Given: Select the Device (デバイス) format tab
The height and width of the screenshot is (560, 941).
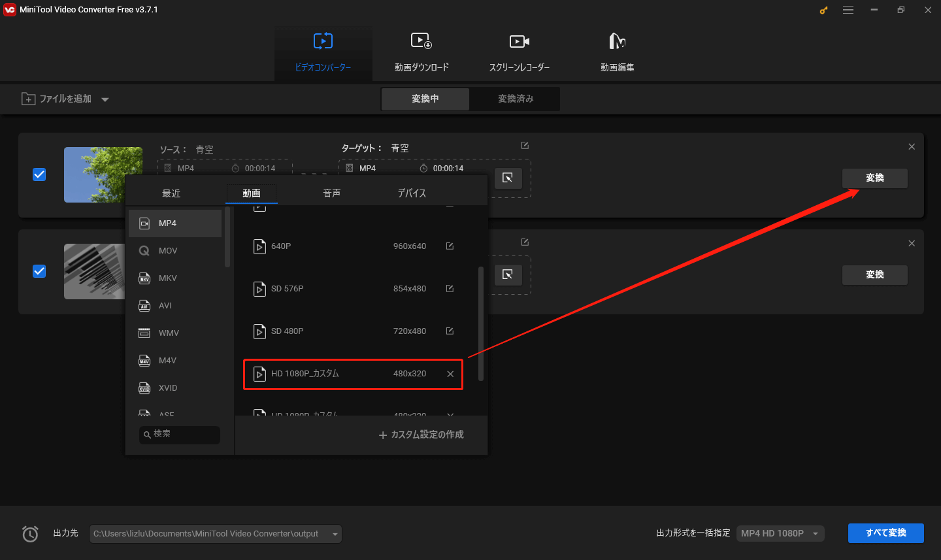Looking at the screenshot, I should (412, 193).
